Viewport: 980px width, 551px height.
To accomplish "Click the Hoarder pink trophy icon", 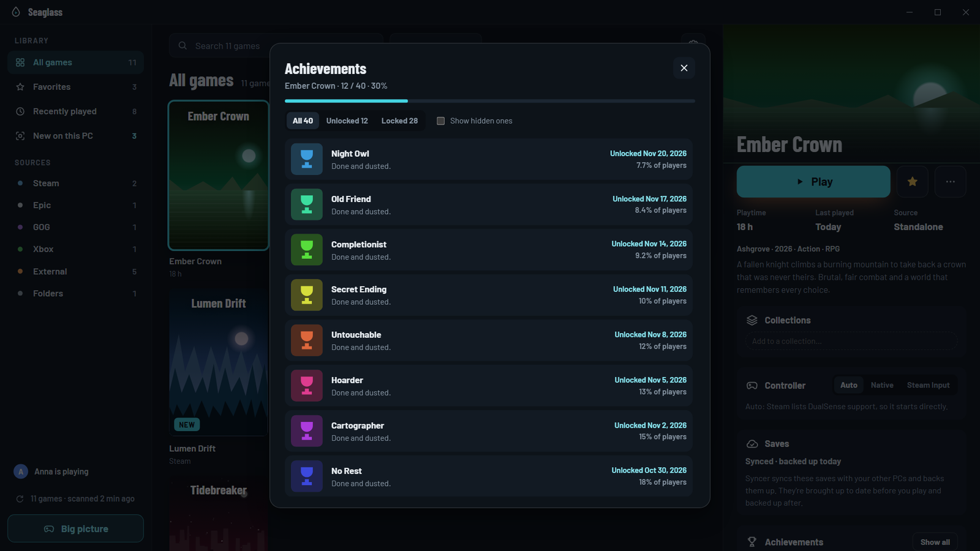I will click(x=307, y=386).
